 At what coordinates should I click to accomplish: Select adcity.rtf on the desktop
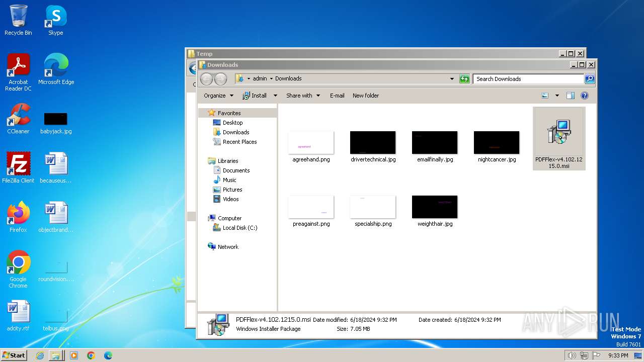tap(18, 315)
